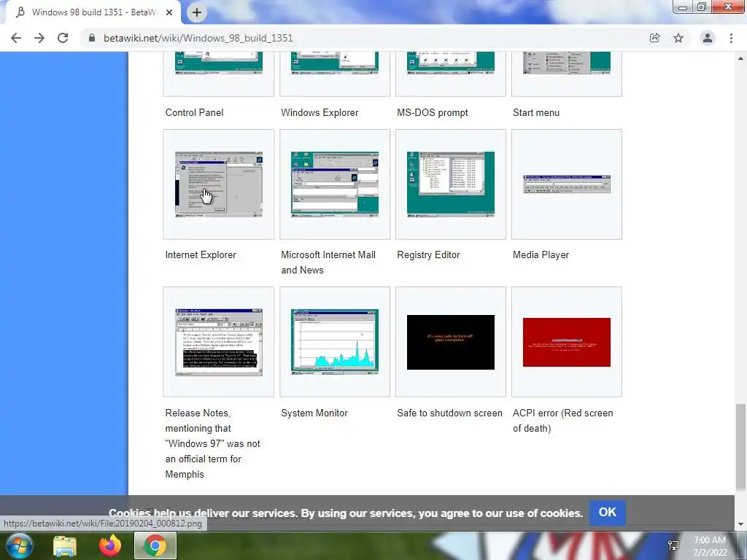The height and width of the screenshot is (560, 747).
Task: Accept cookies with OK button
Action: tap(607, 513)
